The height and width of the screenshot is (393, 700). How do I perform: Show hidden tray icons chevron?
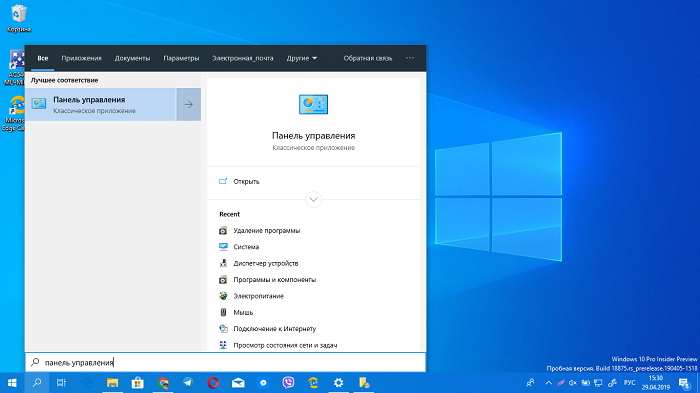pos(549,383)
